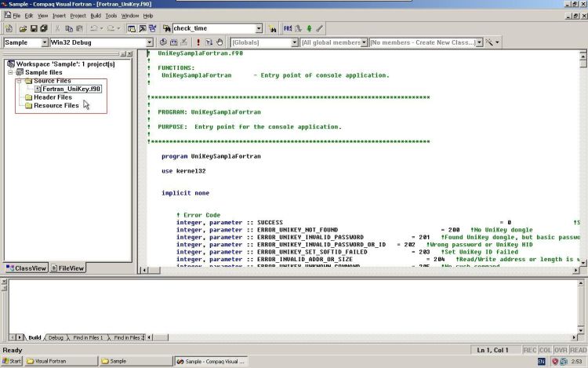Toggle the Workspace window icon
This screenshot has width=588, height=368.
point(131,28)
